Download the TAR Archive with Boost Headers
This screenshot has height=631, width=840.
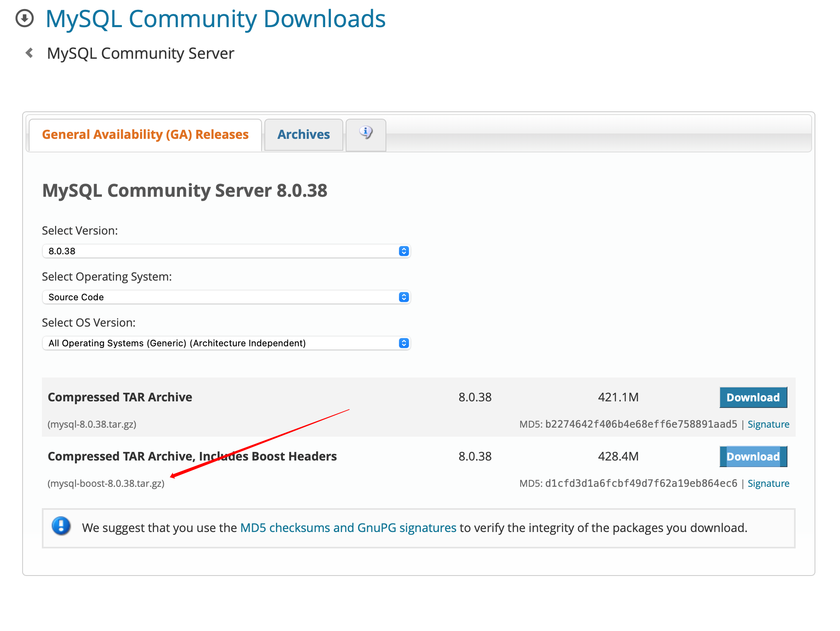click(753, 456)
